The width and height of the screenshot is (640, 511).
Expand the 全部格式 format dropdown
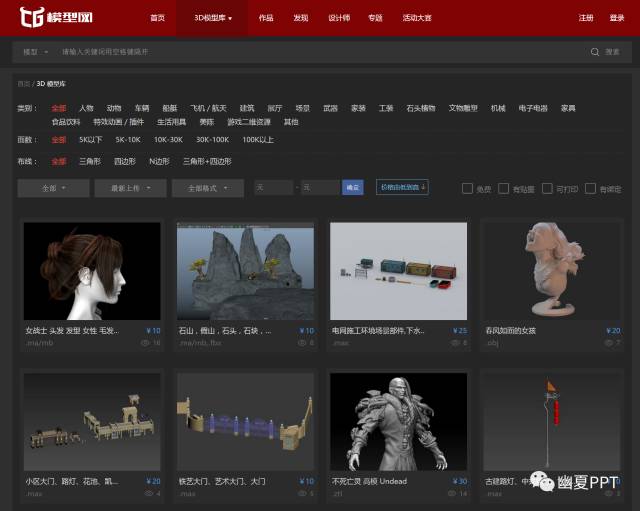(x=208, y=188)
